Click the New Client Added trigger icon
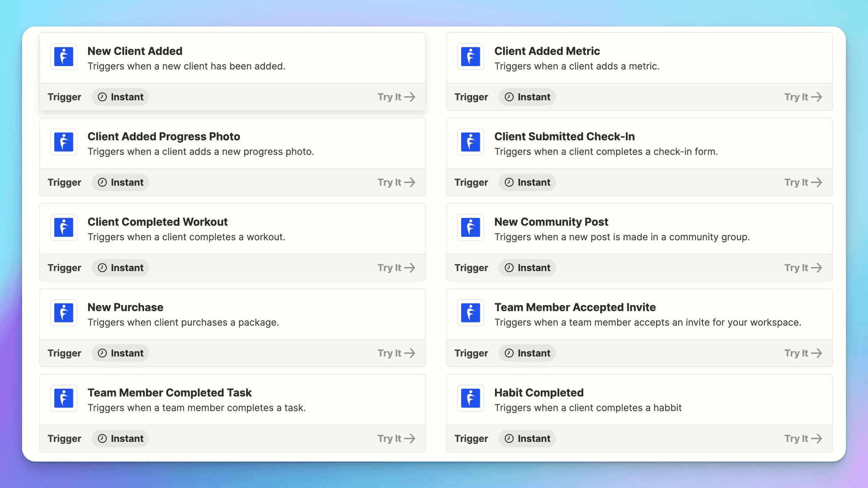This screenshot has height=488, width=868. click(64, 57)
